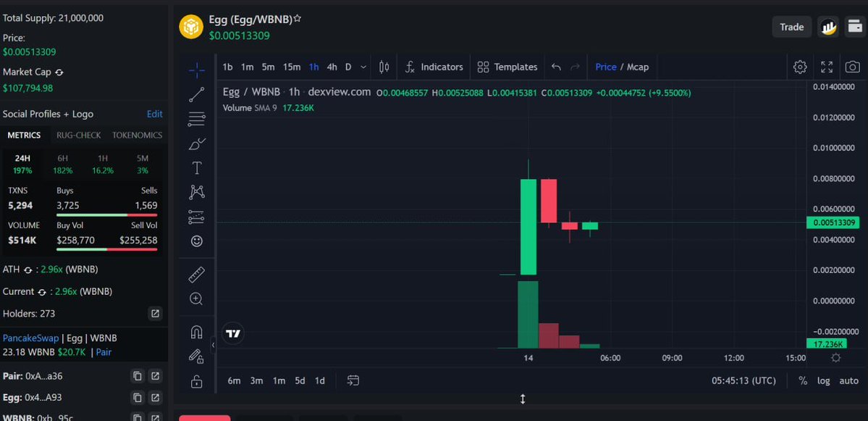Toggle magnet mode for drawings

tap(196, 332)
